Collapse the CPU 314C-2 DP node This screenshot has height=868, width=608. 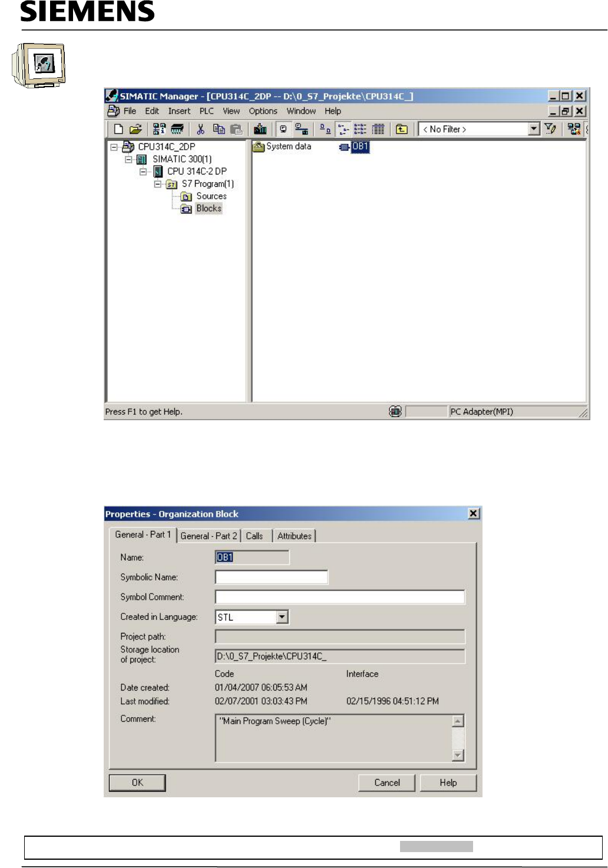click(x=143, y=171)
